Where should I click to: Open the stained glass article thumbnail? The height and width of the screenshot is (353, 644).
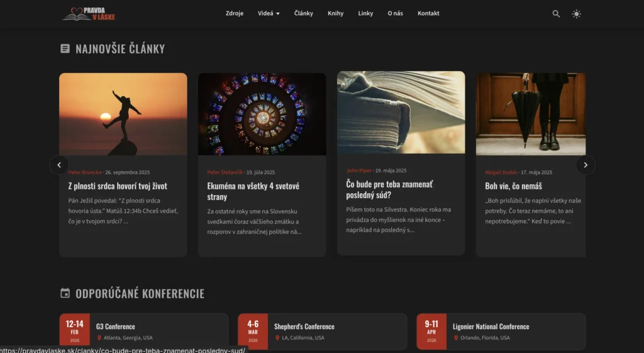[262, 114]
